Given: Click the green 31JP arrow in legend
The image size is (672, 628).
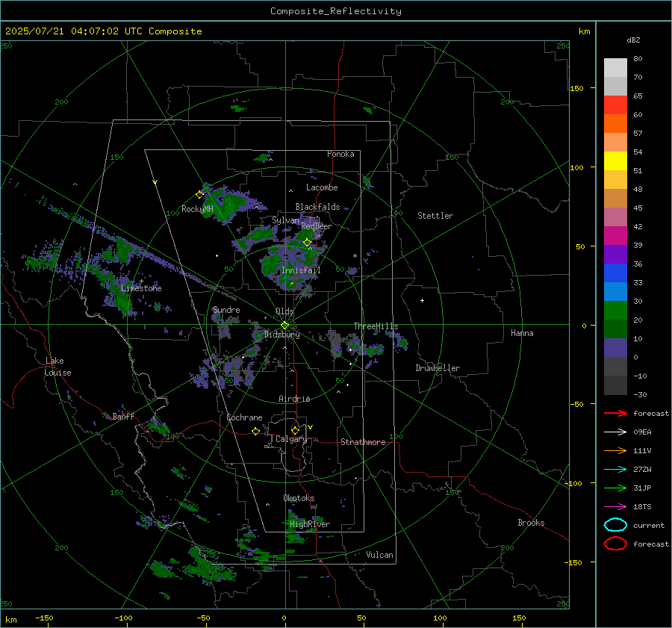Looking at the screenshot, I should (x=615, y=488).
